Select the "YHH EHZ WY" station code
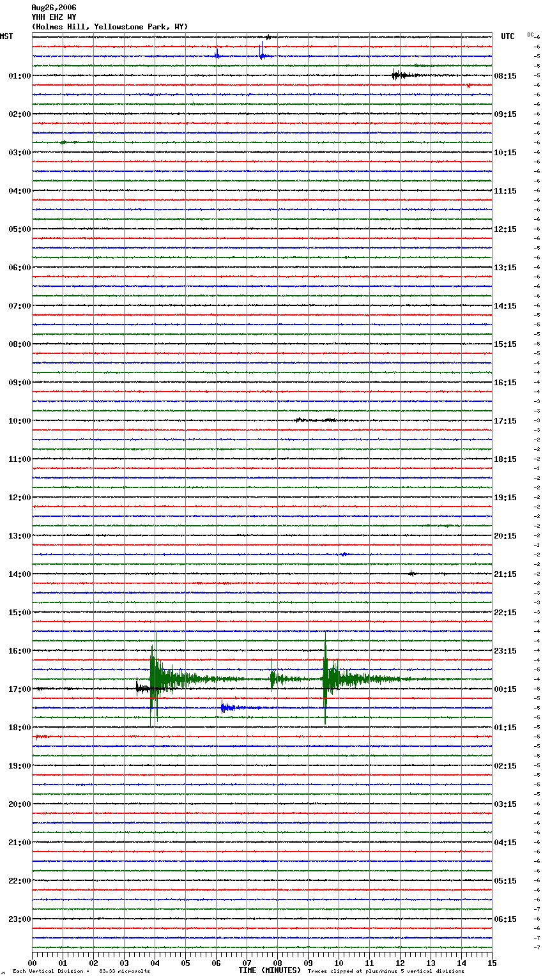 [x=54, y=17]
